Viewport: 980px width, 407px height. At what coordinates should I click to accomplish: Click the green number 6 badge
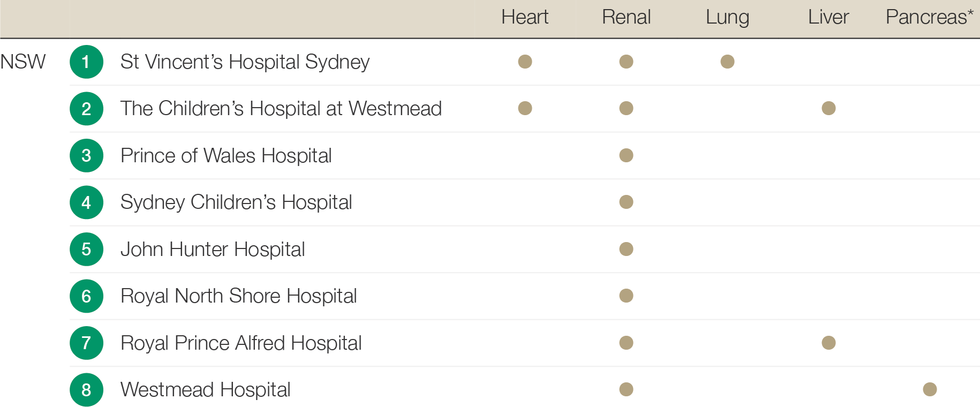point(86,296)
